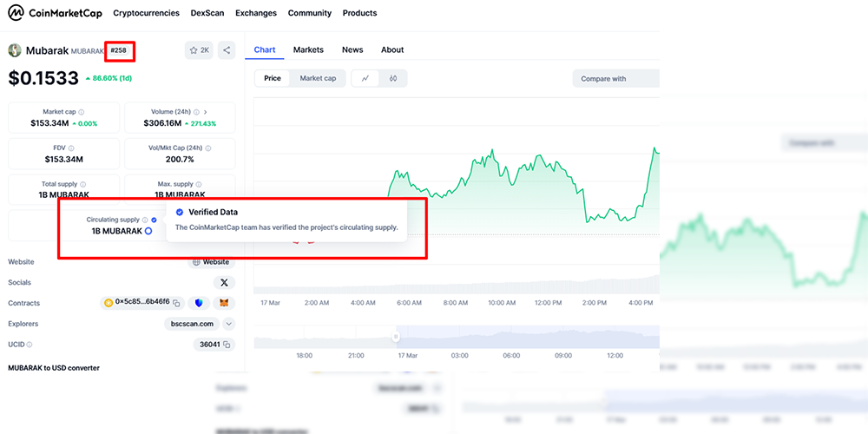868x434 pixels.
Task: Expand Volume (24h) details arrow
Action: pos(206,112)
